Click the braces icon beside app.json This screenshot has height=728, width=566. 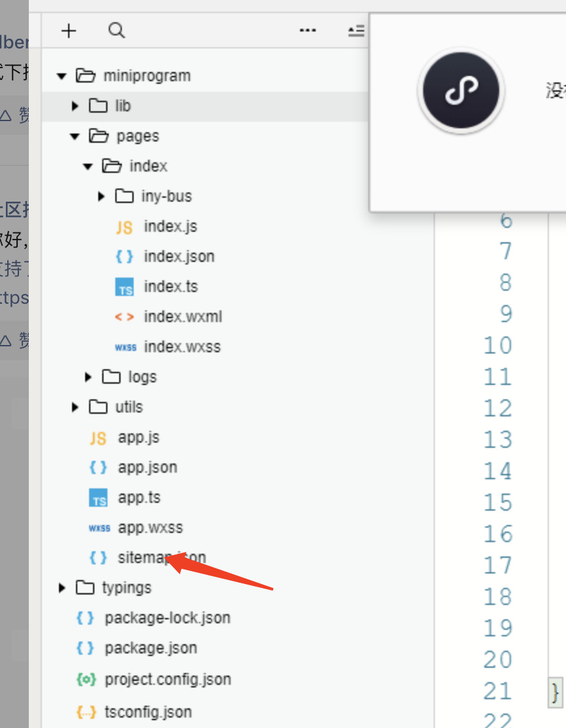[98, 467]
